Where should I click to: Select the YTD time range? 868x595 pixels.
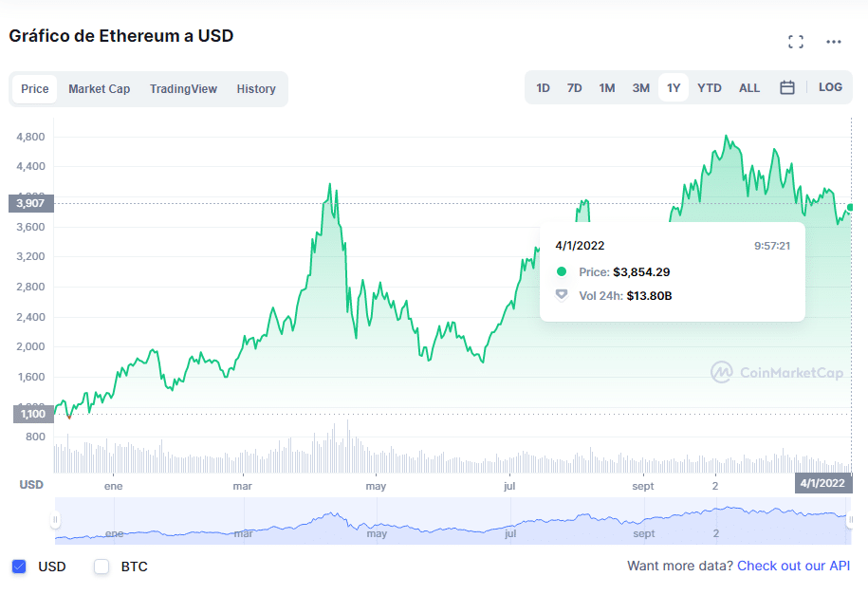pos(710,87)
